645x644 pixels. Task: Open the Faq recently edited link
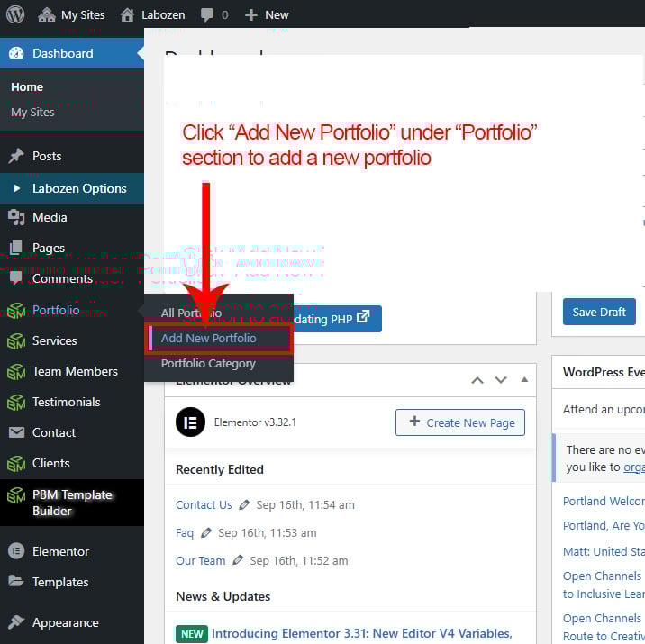(185, 532)
